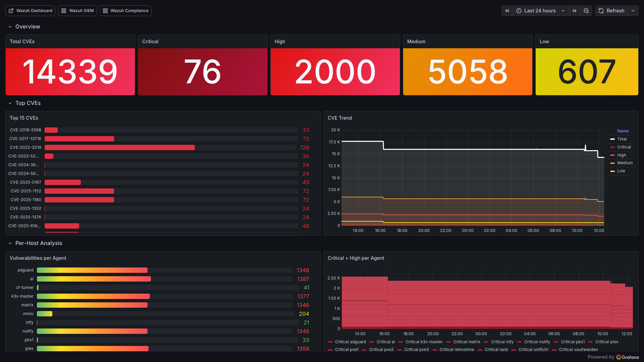Click the Refresh dashboard button
The width and height of the screenshot is (644, 362).
click(611, 11)
